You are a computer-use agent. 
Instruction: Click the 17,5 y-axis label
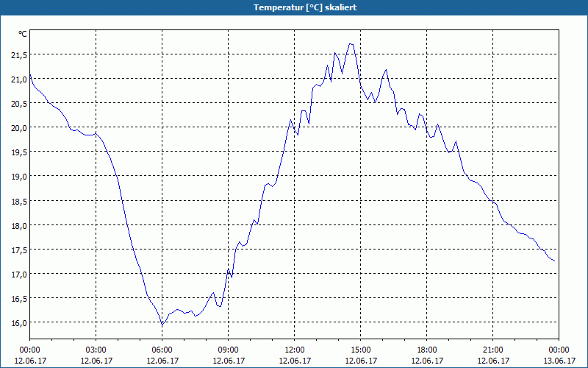tap(19, 250)
